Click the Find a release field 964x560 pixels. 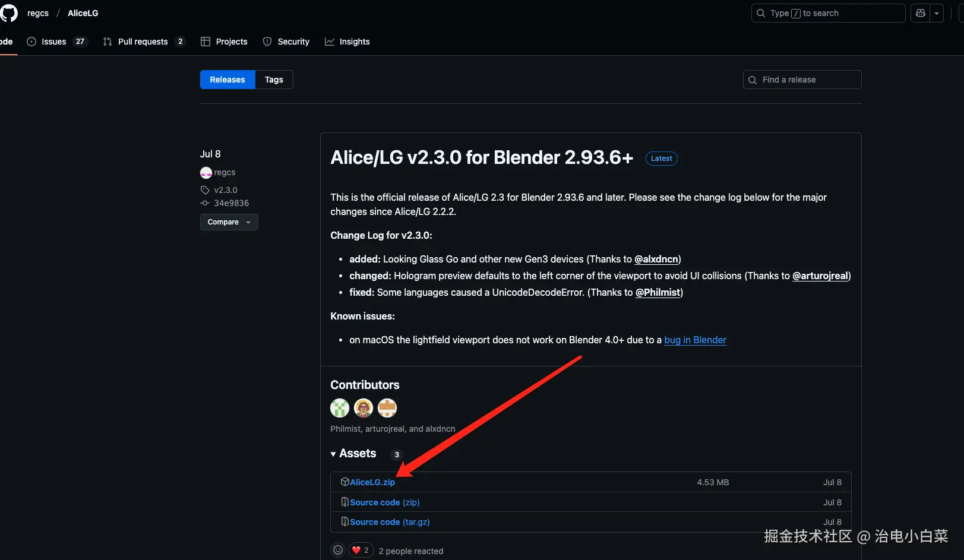(x=802, y=80)
